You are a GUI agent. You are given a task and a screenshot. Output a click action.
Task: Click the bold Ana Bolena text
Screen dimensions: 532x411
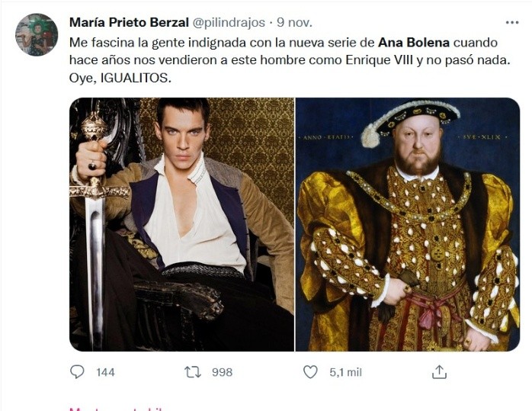click(414, 40)
